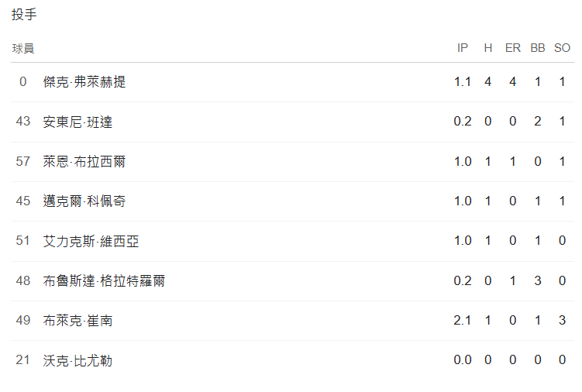This screenshot has width=582, height=392.
Task: Click player name 傑克·弗萊赫提
Action: [x=84, y=82]
